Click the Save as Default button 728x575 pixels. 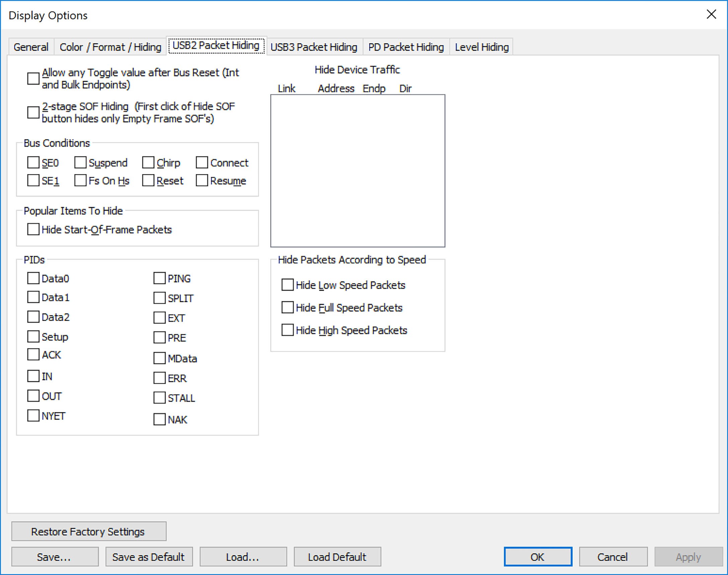[149, 557]
